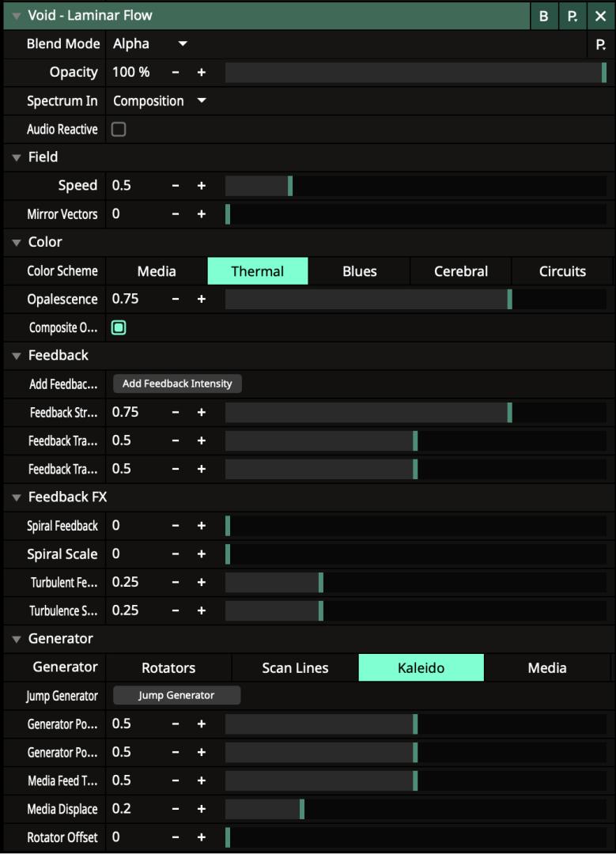Image resolution: width=616 pixels, height=854 pixels.
Task: Increase Spiral Scale with plus button
Action: point(202,554)
